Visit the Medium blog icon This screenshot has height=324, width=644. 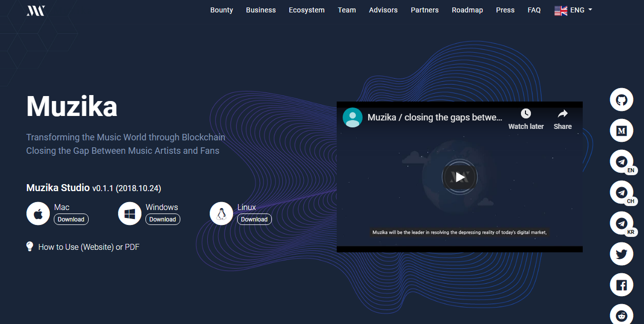[x=621, y=130]
